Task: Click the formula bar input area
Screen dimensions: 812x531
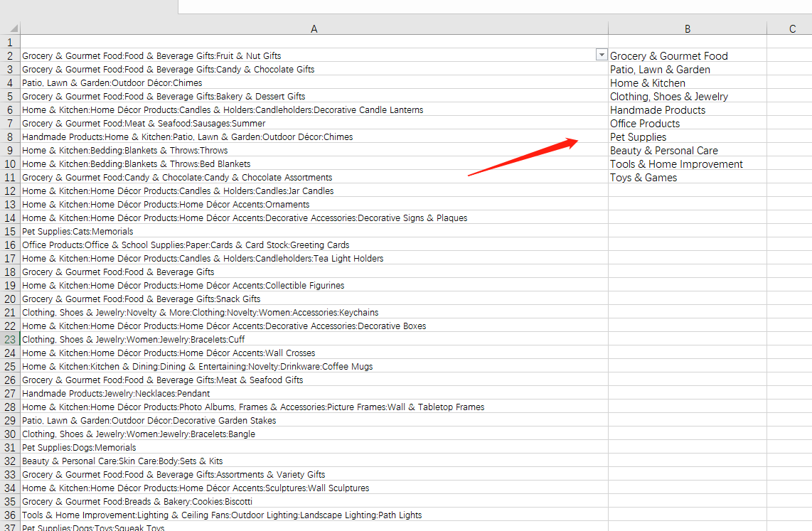Action: (x=495, y=6)
